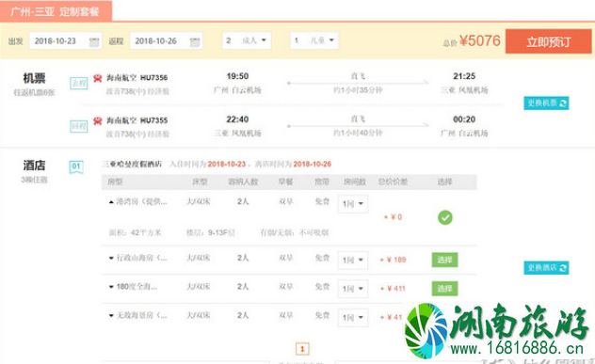Click the 22:40 departure time
The height and width of the screenshot is (364, 595).
coord(237,119)
